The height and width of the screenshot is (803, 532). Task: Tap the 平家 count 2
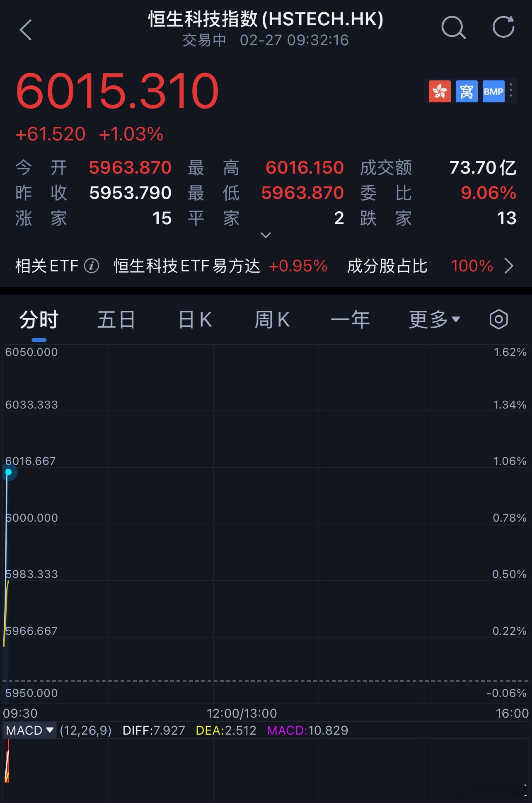coord(339,218)
